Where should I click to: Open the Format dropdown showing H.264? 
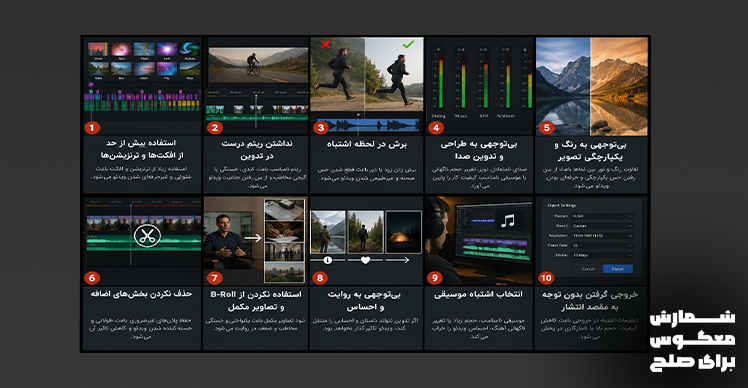(602, 216)
